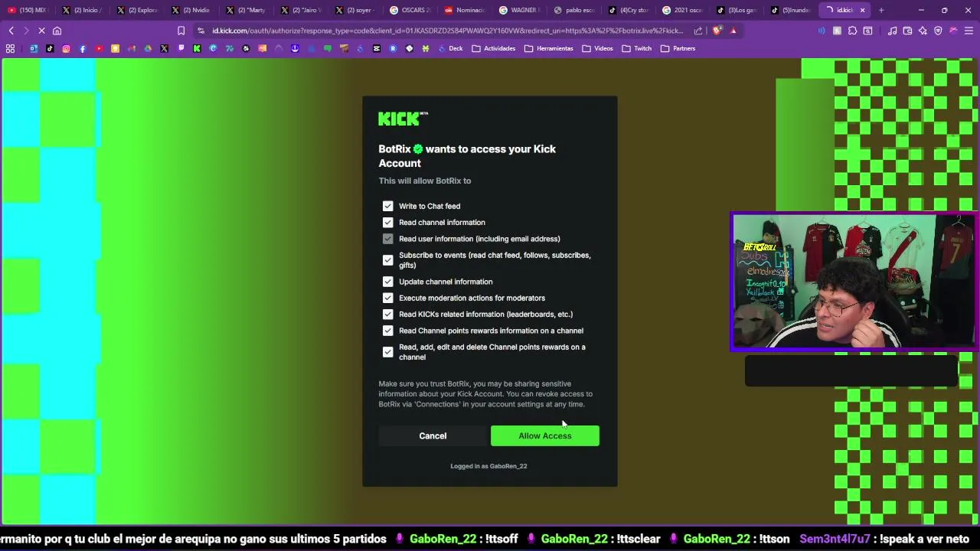
Task: Switch to the (4)Cry stor TikTok tab
Action: tap(629, 10)
